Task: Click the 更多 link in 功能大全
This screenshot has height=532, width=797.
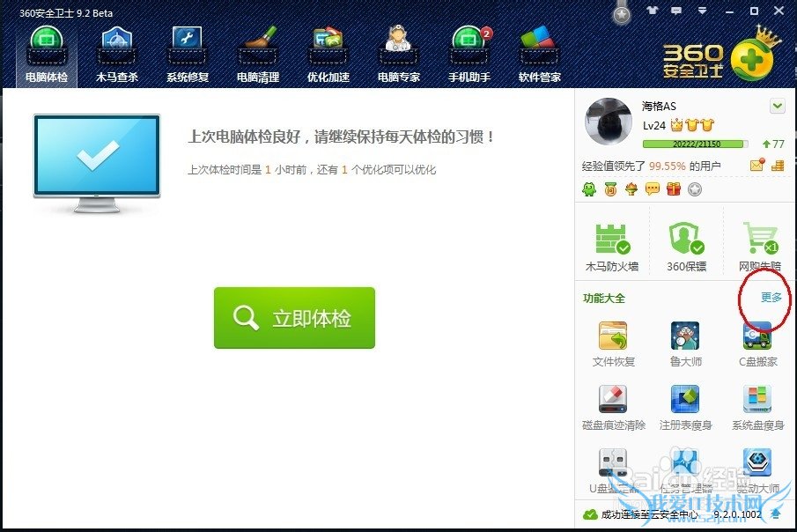Action: (x=771, y=298)
